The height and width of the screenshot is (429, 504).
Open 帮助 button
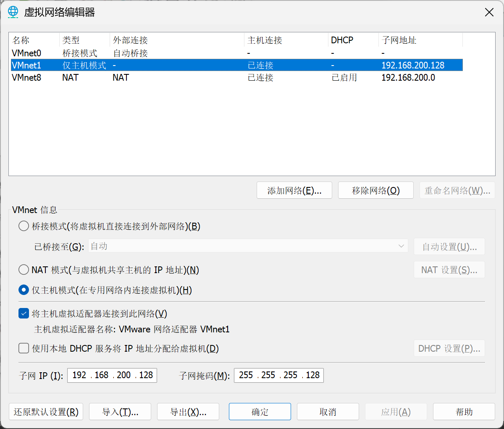coord(464,412)
